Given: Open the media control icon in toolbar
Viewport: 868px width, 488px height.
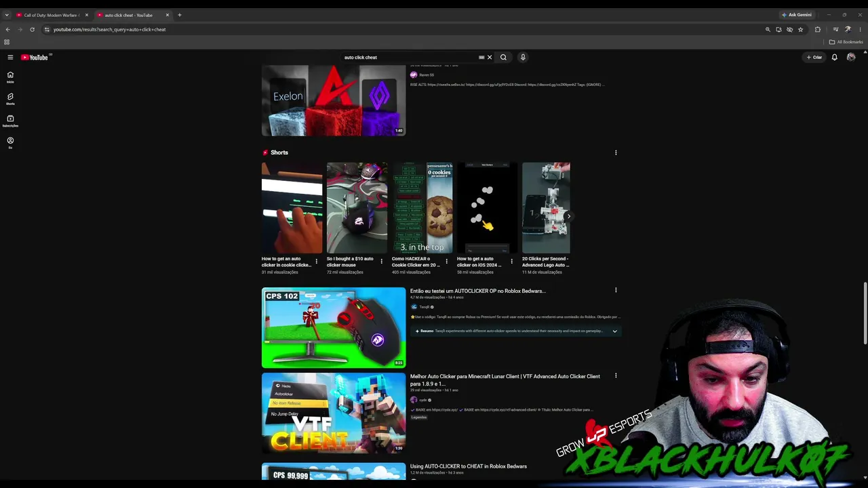Looking at the screenshot, I should [x=835, y=30].
